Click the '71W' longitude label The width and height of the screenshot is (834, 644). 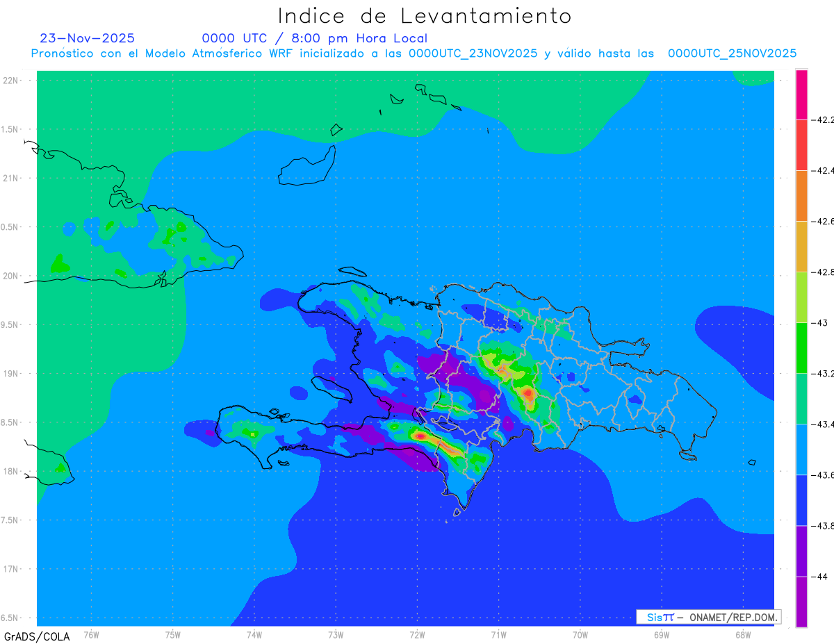pyautogui.click(x=498, y=634)
